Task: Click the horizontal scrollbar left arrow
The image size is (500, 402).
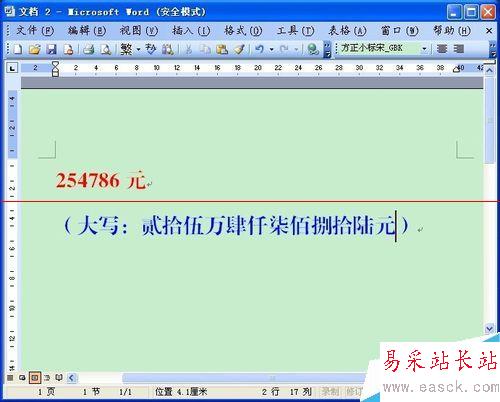Action: (x=72, y=378)
